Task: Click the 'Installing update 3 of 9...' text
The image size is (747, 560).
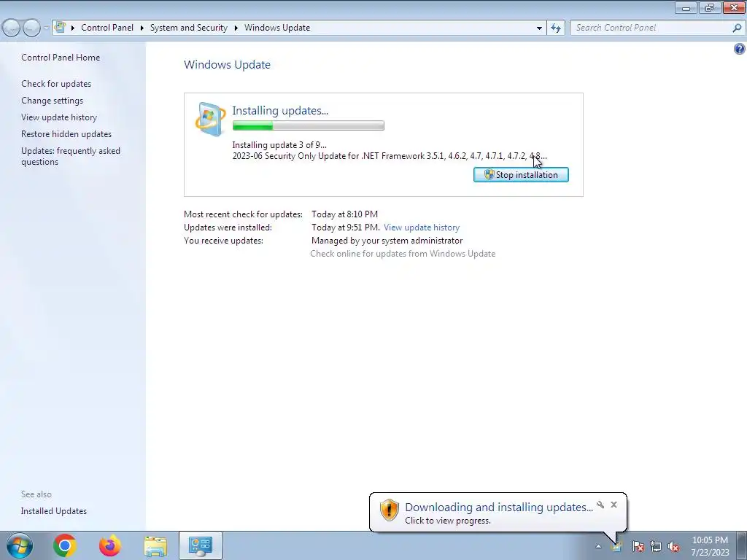Action: [279, 145]
